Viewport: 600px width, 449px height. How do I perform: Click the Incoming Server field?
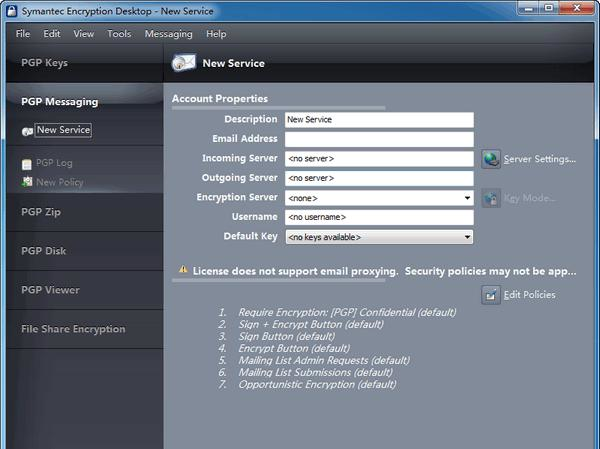tap(379, 159)
